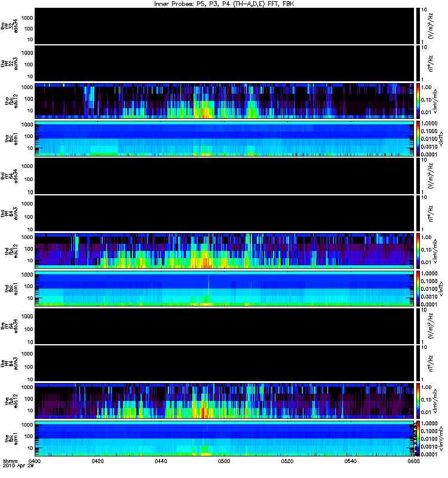This screenshot has height=478, width=448.
Task: Click the empty black tha fff edc34 plot
Action: [224, 26]
